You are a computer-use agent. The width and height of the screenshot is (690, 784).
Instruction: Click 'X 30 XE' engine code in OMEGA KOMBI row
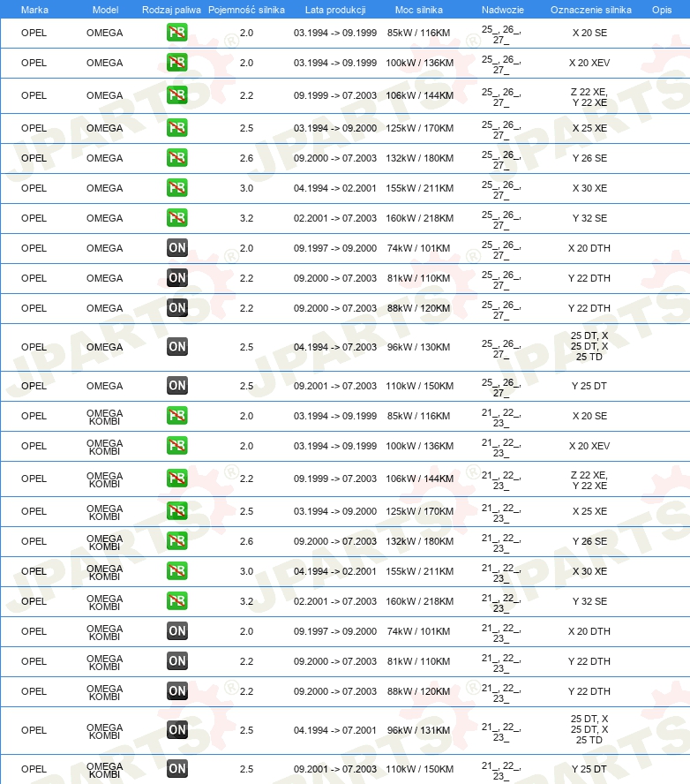click(x=589, y=571)
